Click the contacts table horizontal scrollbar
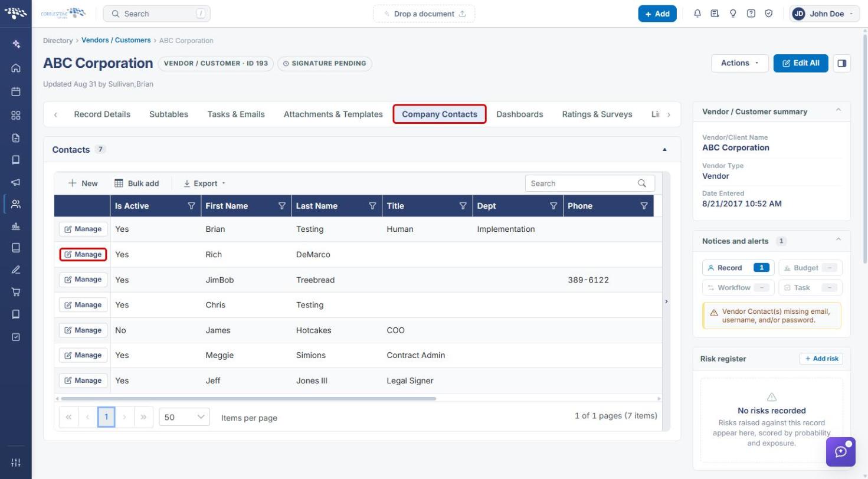 click(x=248, y=399)
